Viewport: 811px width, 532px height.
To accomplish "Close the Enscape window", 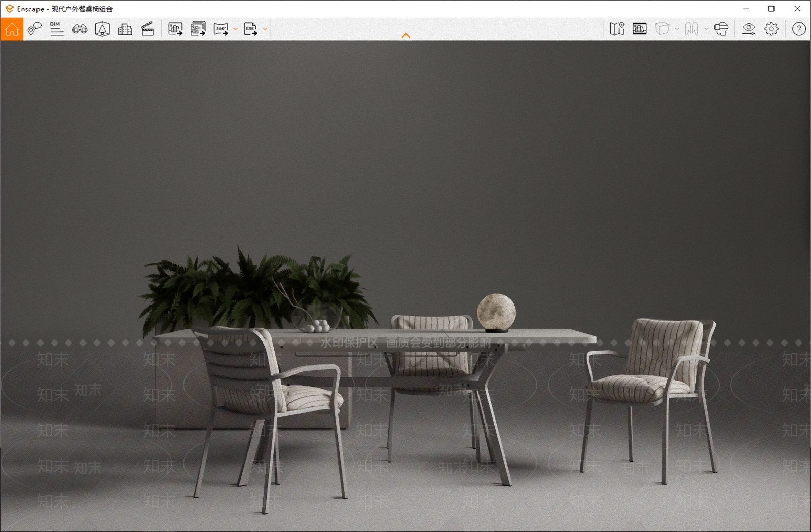I will (x=797, y=9).
